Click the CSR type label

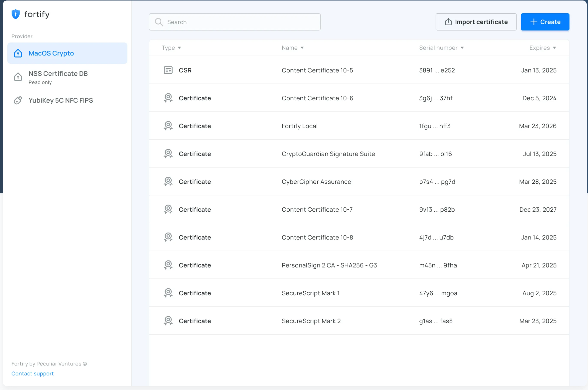click(185, 70)
